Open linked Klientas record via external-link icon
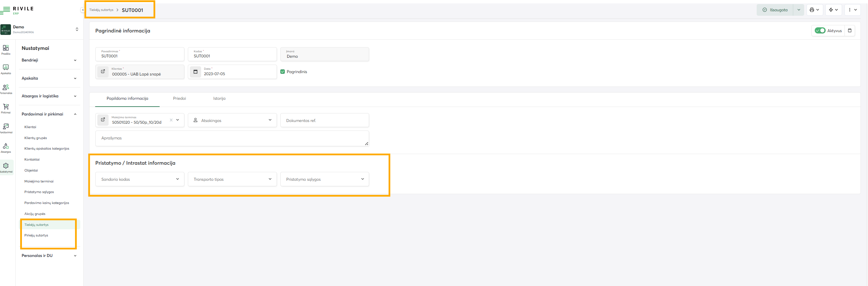This screenshot has height=286, width=868. (103, 72)
